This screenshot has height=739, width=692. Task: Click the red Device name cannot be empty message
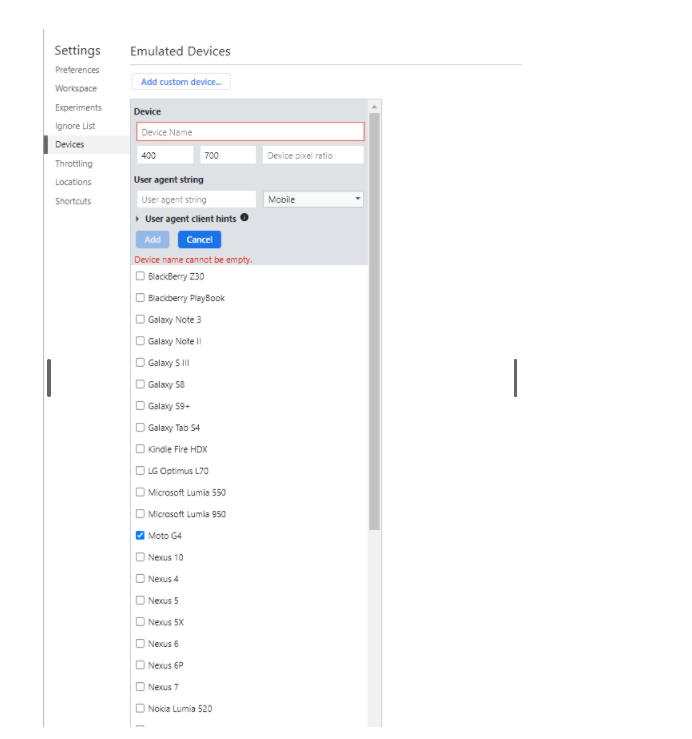click(x=193, y=260)
